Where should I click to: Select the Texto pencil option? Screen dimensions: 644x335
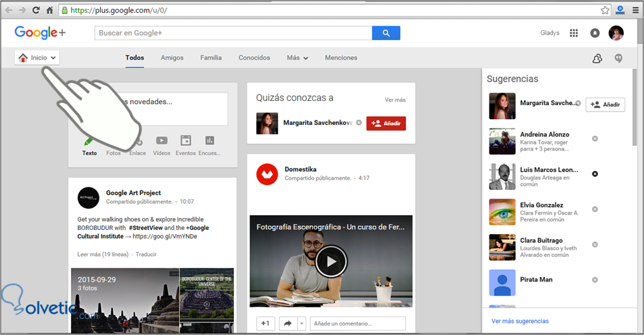coord(89,146)
